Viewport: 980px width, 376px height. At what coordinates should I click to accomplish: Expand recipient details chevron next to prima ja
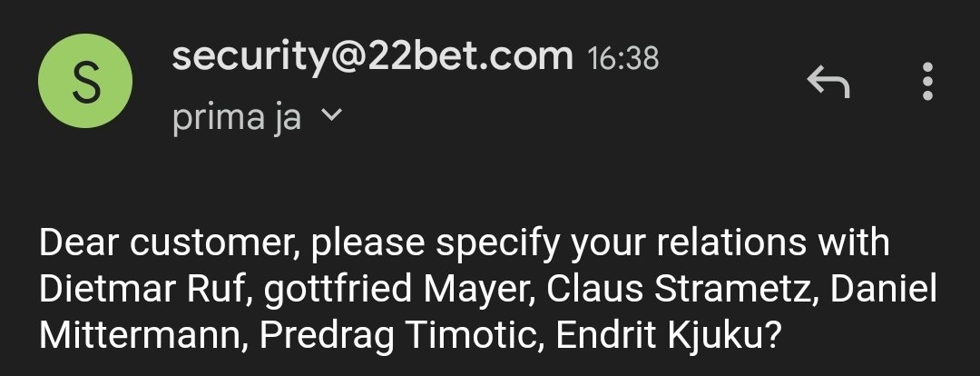point(331,116)
